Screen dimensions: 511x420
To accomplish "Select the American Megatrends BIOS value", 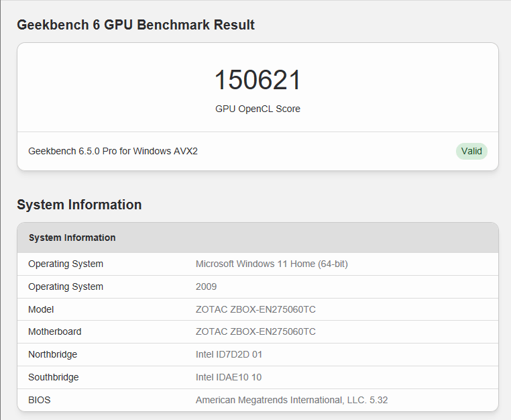I will (x=292, y=400).
